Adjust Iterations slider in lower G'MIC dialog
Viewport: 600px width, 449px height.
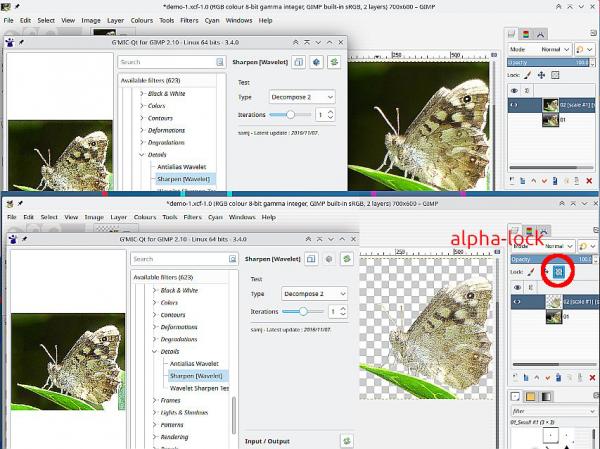[303, 311]
